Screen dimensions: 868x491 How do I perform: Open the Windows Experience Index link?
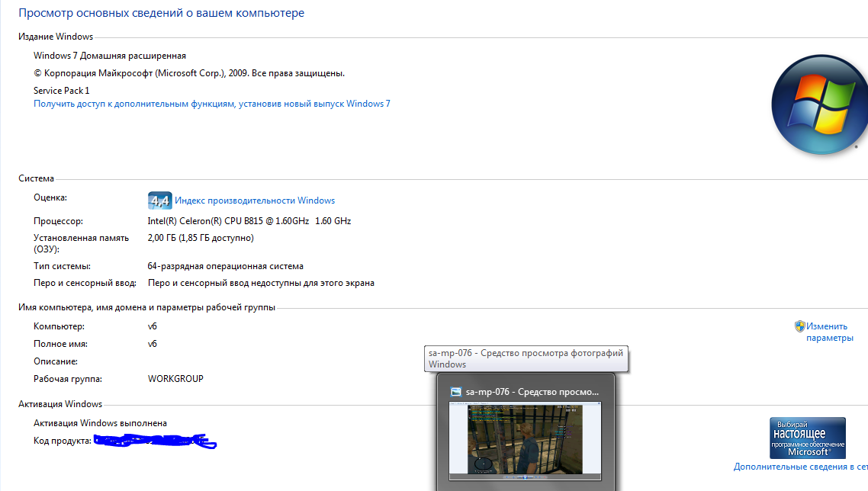(x=255, y=201)
